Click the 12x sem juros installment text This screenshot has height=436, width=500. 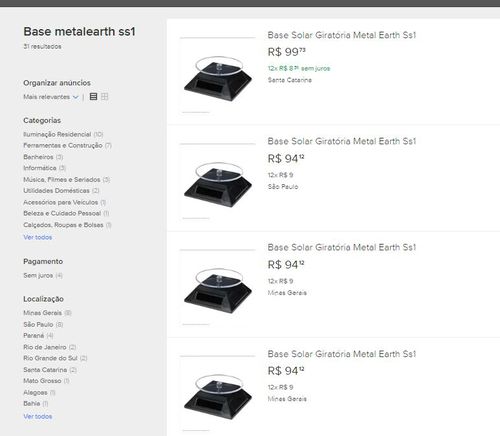pyautogui.click(x=299, y=68)
